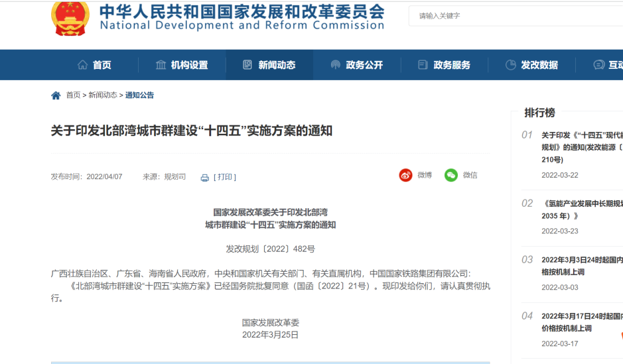Go to 新闻动态 in the breadcrumb
This screenshot has width=623, height=364.
pyautogui.click(x=104, y=95)
